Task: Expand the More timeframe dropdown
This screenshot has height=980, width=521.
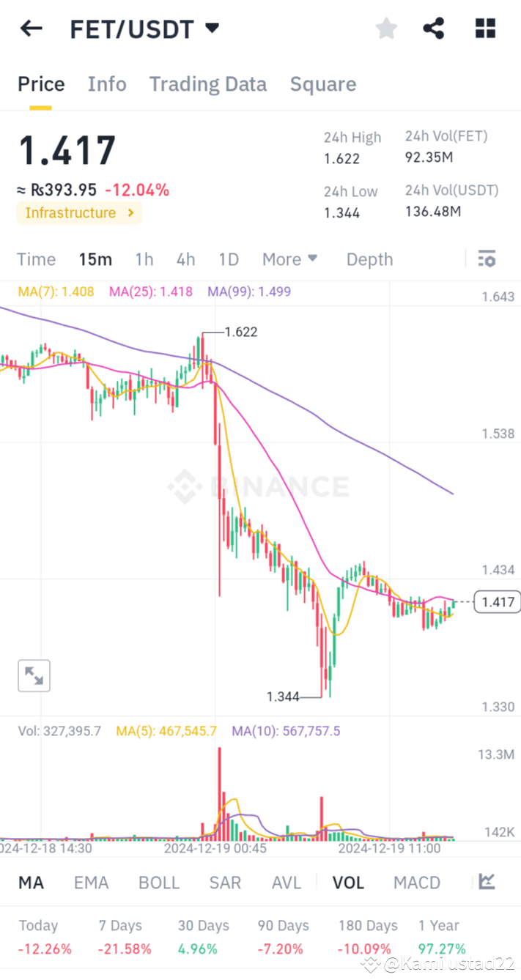Action: coord(289,259)
